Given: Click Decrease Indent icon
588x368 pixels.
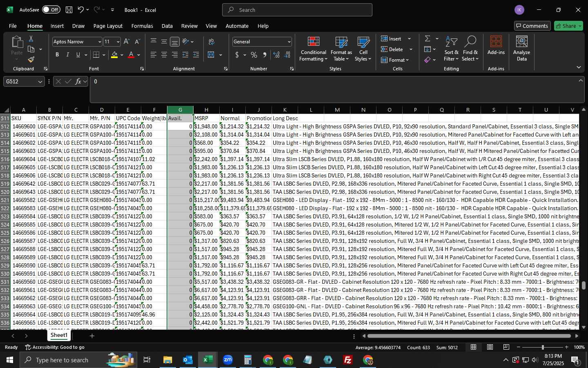Looking at the screenshot, I should click(x=185, y=55).
